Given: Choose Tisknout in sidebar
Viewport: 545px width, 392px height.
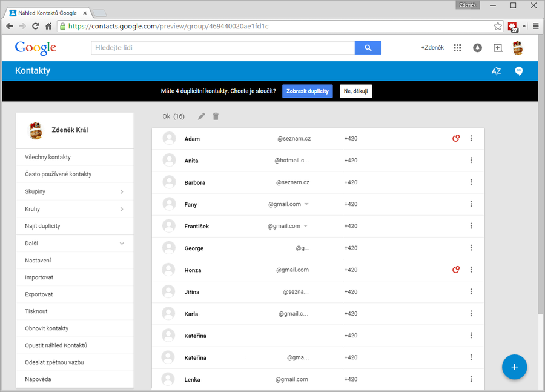Looking at the screenshot, I should 74,311.
